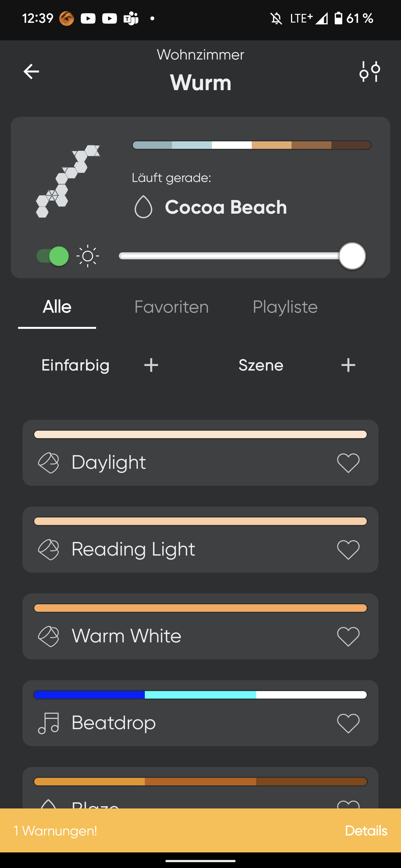
Task: Favorite the Reading Light scene
Action: pyautogui.click(x=348, y=549)
